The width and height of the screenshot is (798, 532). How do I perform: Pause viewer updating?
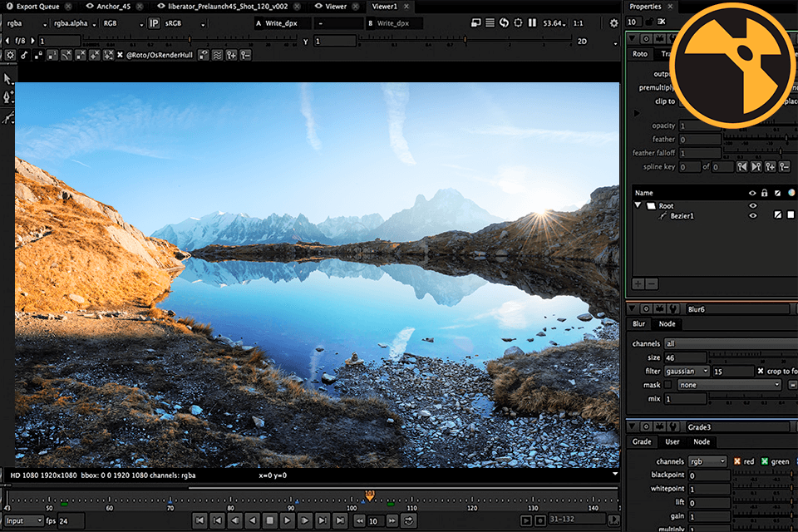[x=532, y=23]
